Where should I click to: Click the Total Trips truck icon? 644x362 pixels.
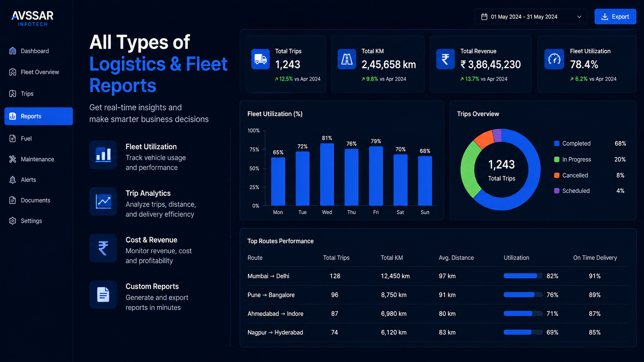[x=260, y=59]
